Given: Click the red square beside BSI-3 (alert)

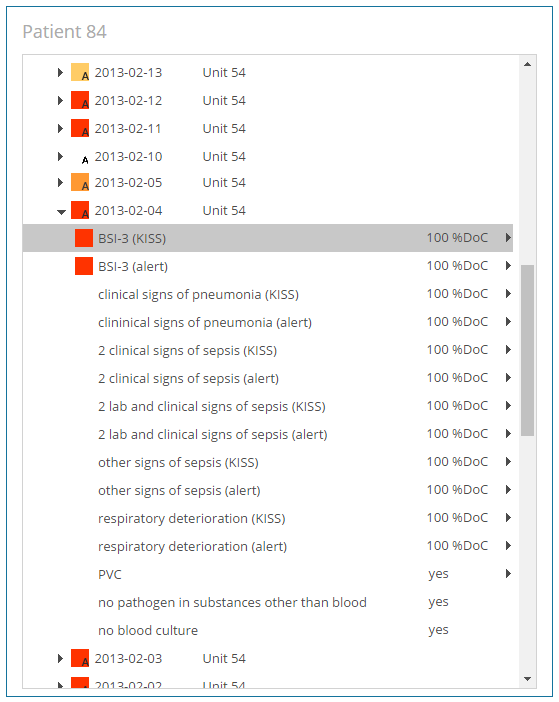Looking at the screenshot, I should pyautogui.click(x=84, y=266).
